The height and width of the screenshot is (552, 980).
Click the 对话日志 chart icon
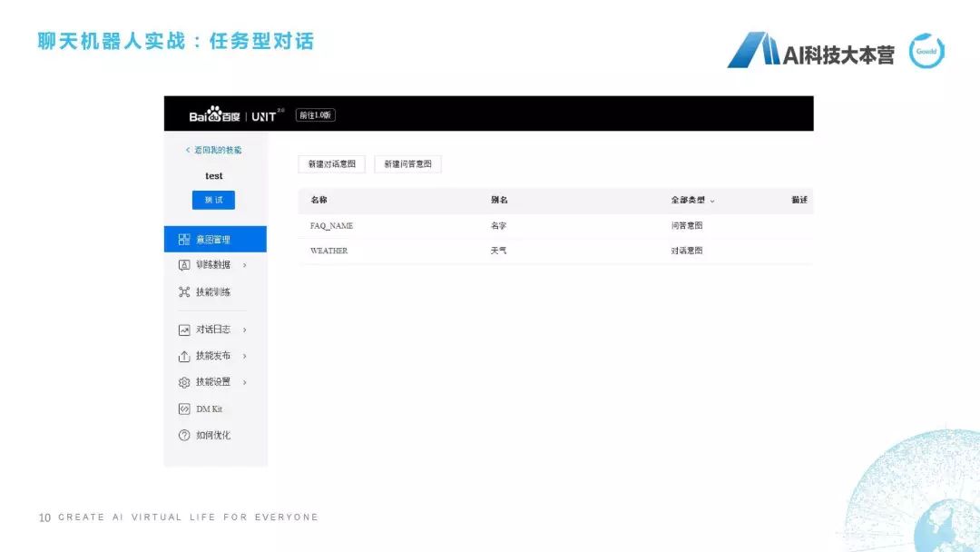pyautogui.click(x=183, y=330)
